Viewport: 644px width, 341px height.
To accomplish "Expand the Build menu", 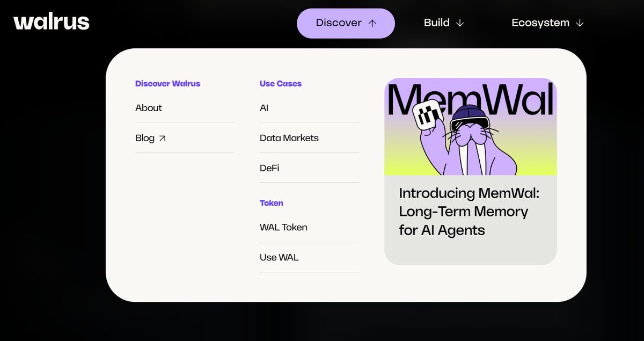I will (x=444, y=23).
